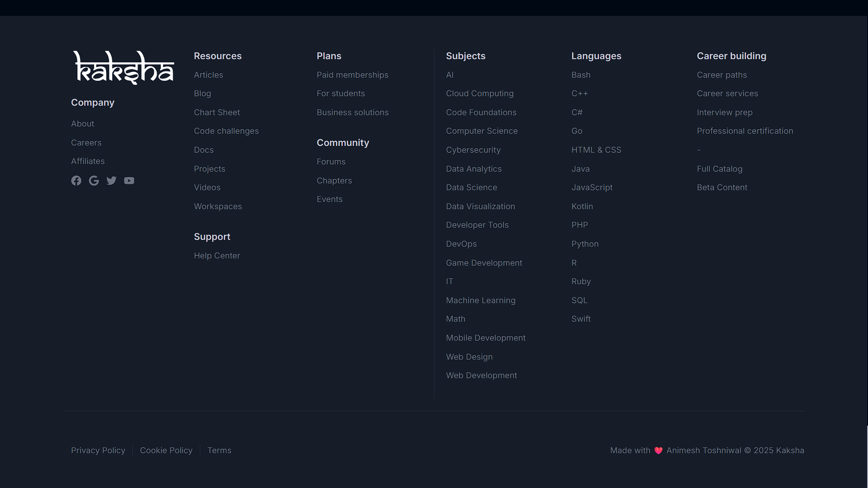The height and width of the screenshot is (488, 868).
Task: Open Data Analytics subject
Action: [x=474, y=169]
